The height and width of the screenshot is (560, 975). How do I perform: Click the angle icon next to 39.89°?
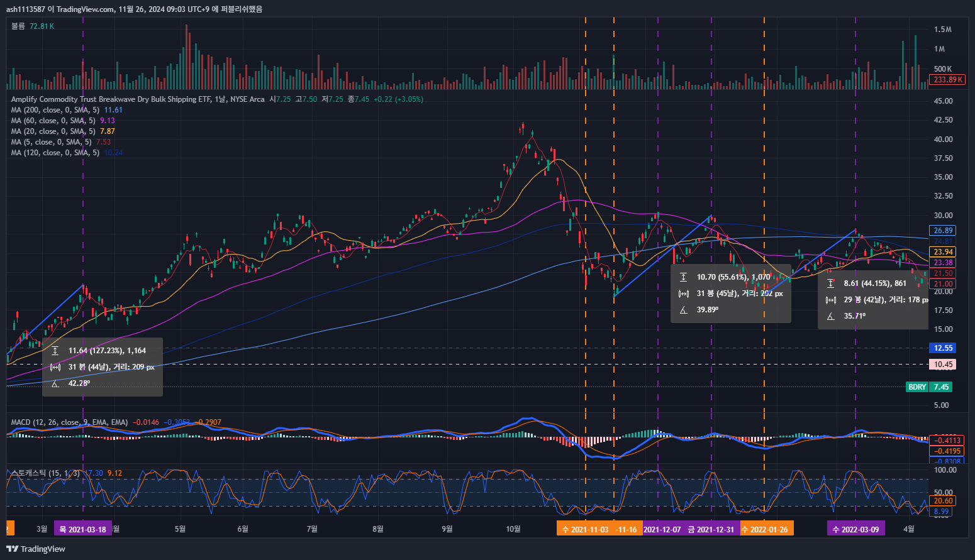[684, 310]
